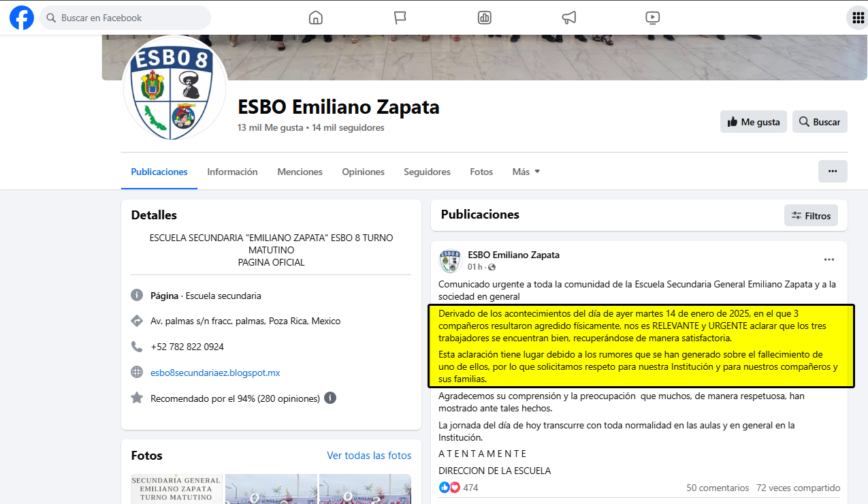Switch to the Información tab
This screenshot has width=868, height=504.
pyautogui.click(x=232, y=172)
